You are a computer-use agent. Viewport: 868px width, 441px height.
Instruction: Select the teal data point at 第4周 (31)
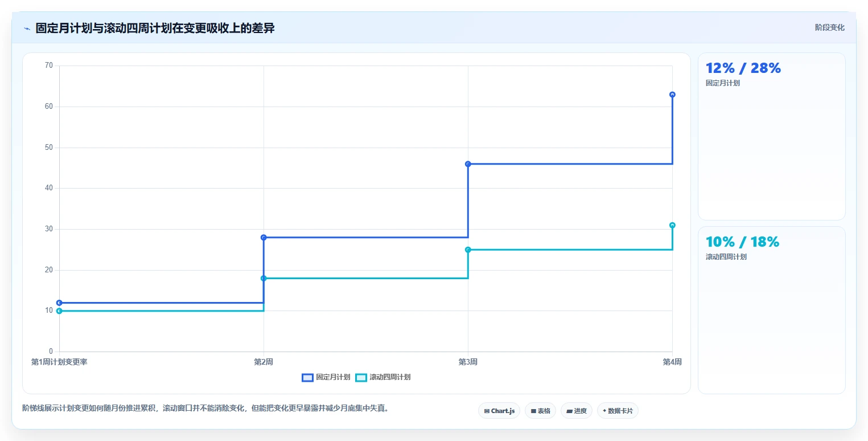(672, 225)
